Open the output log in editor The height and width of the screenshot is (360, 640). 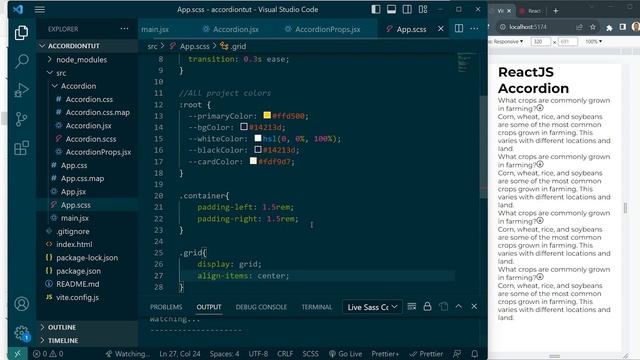click(443, 306)
